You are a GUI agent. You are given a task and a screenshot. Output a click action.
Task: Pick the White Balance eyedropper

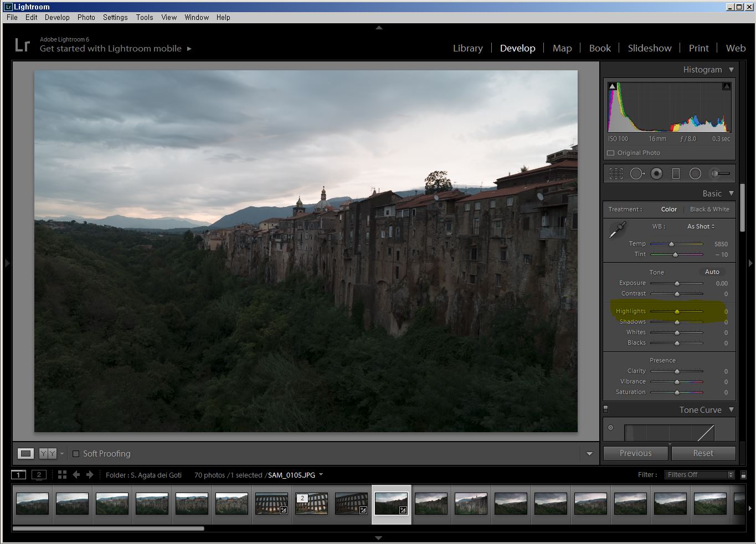click(617, 230)
